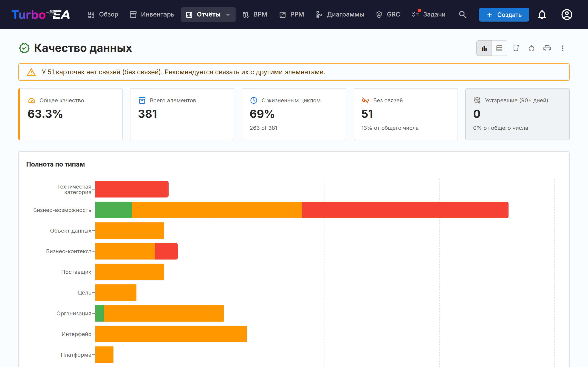Viewport: 588px width, 367px height.
Task: Open the user account profile icon
Action: pos(567,14)
